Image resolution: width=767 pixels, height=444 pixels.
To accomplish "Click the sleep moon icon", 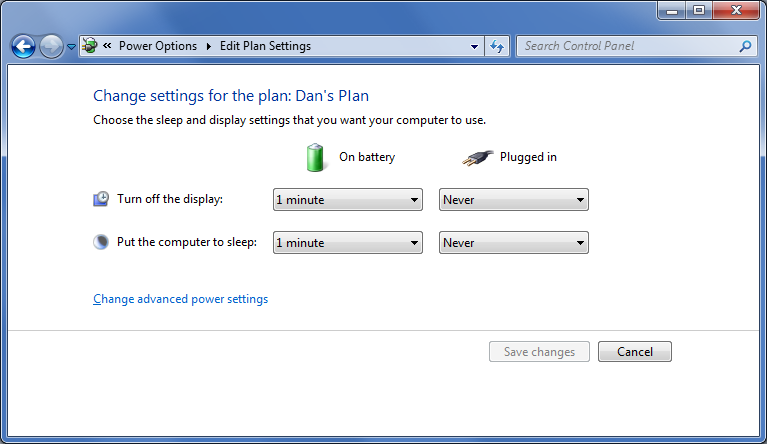I will [101, 242].
